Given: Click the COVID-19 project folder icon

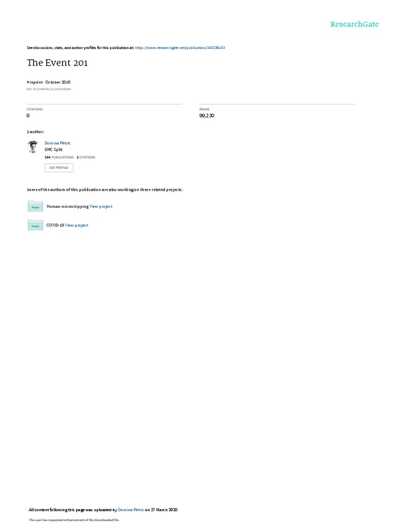Looking at the screenshot, I should (x=35, y=225).
